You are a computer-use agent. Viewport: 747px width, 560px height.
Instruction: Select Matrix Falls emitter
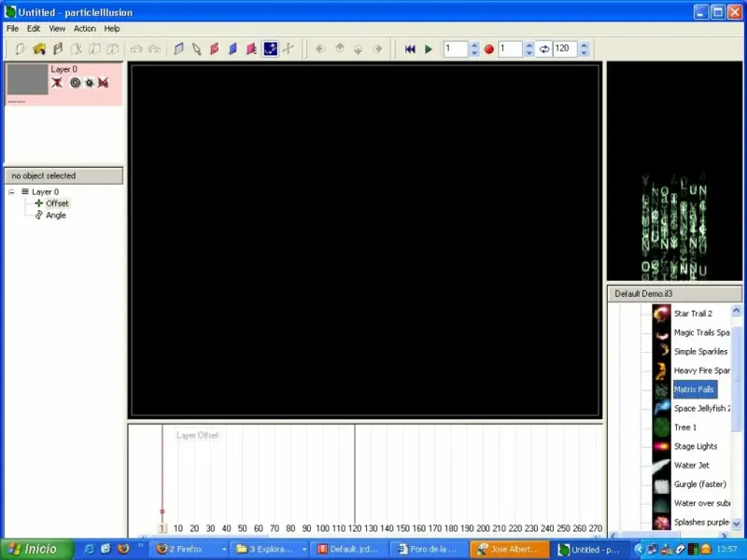pyautogui.click(x=694, y=389)
